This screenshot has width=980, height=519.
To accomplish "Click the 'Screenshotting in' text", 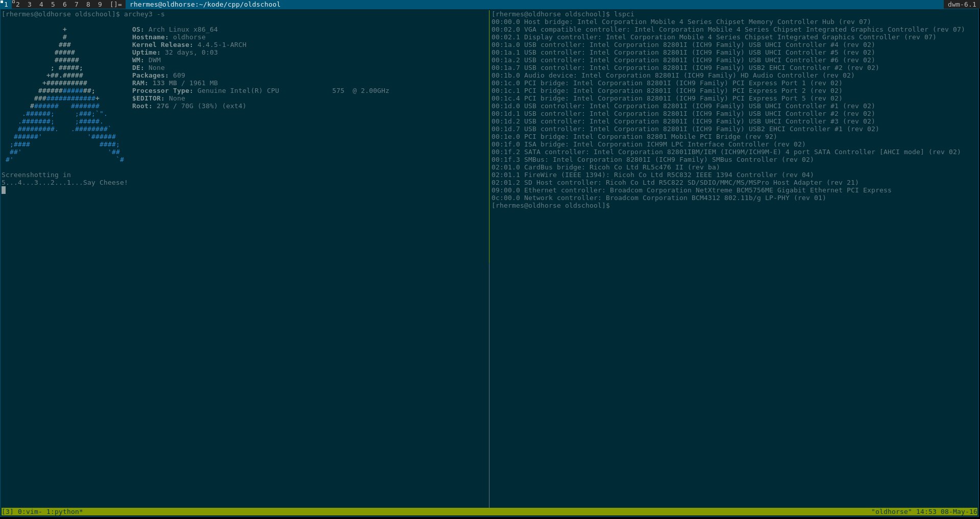I will point(36,175).
